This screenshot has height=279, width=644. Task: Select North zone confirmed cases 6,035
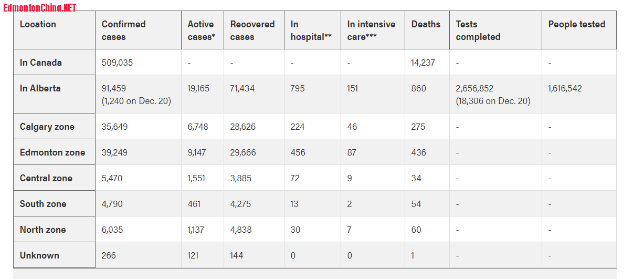[x=112, y=230]
